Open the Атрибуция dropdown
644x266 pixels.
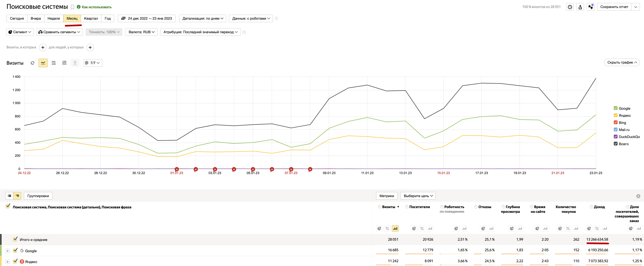click(x=200, y=32)
